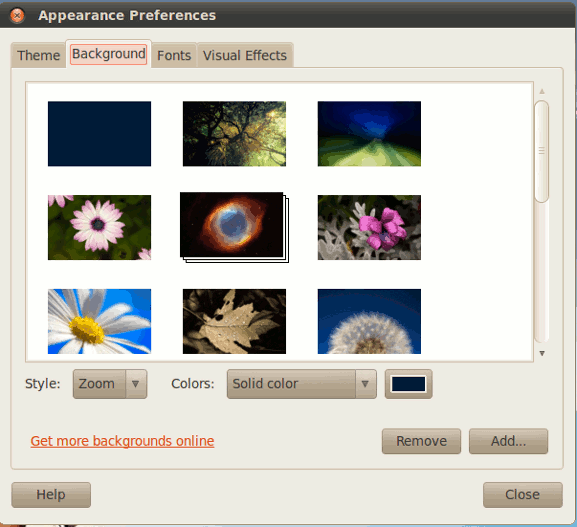This screenshot has height=527, width=577.
Task: Select the pink daisy wallpaper thumbnail
Action: click(99, 227)
